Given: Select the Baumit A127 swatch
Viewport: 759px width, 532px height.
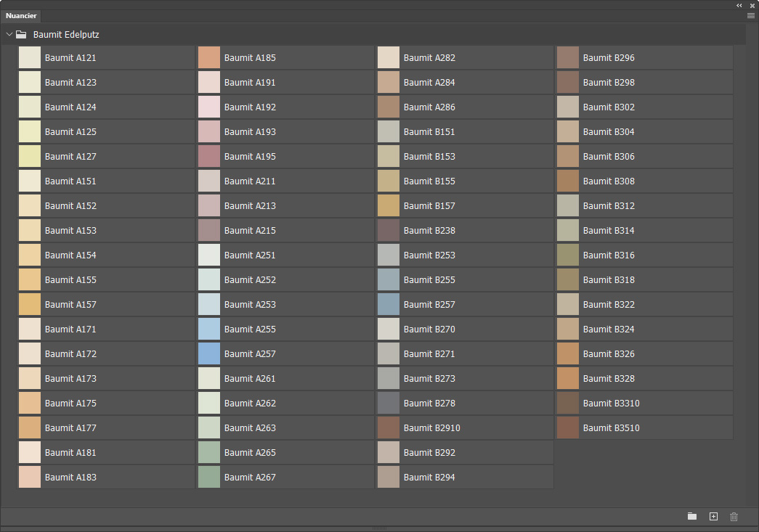Looking at the screenshot, I should (x=30, y=156).
